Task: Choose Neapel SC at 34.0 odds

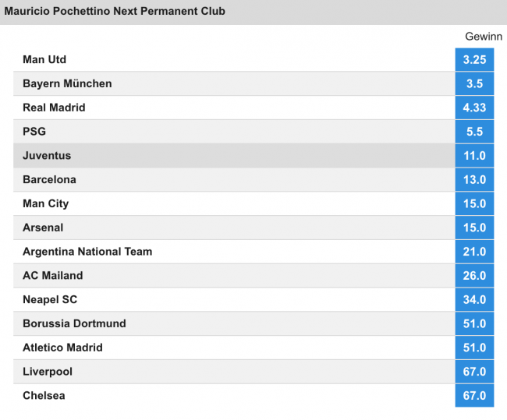Action: 473,300
